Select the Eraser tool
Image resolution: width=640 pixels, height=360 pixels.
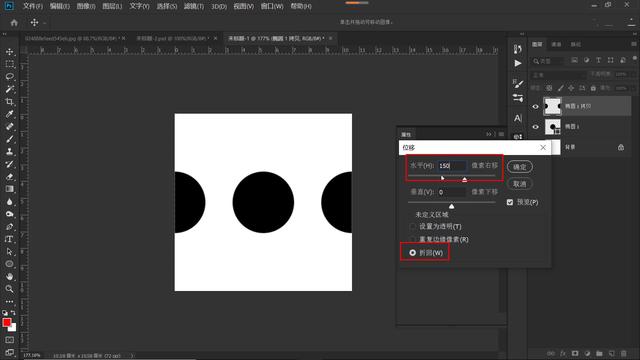tap(9, 177)
